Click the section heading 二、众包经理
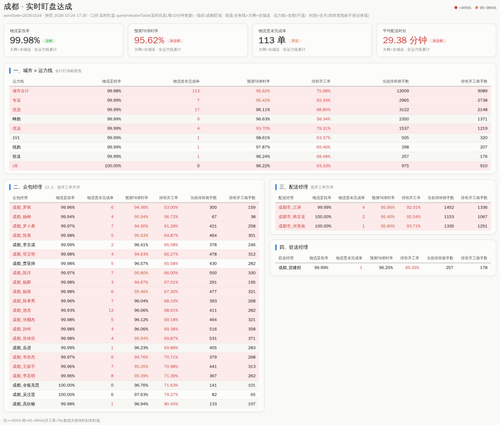The width and height of the screenshot is (500, 425). [28, 187]
